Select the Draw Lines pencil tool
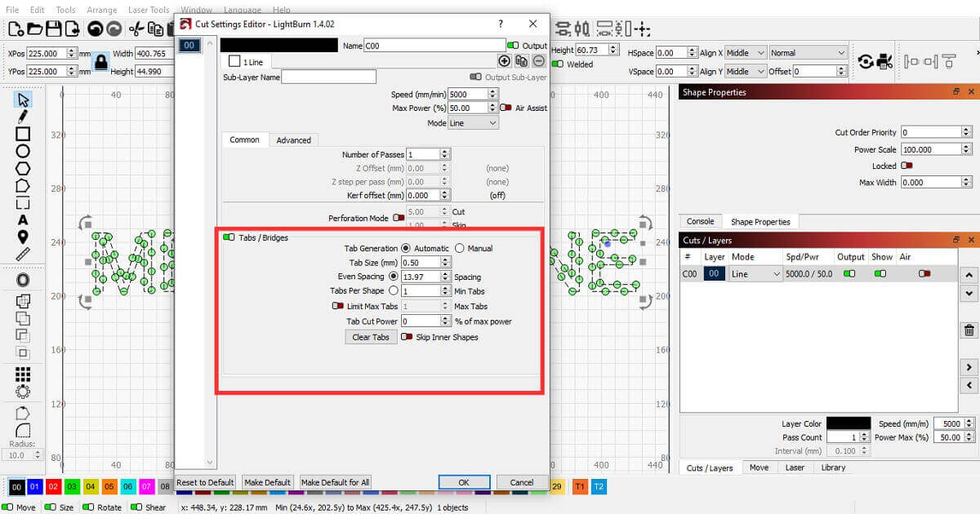Image resolution: width=980 pixels, height=514 pixels. (23, 117)
